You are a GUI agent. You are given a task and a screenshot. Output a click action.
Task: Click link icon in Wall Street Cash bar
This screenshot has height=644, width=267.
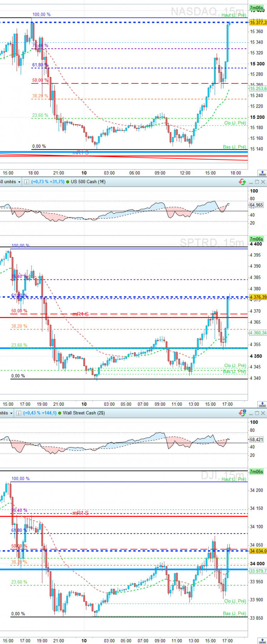tap(242, 413)
